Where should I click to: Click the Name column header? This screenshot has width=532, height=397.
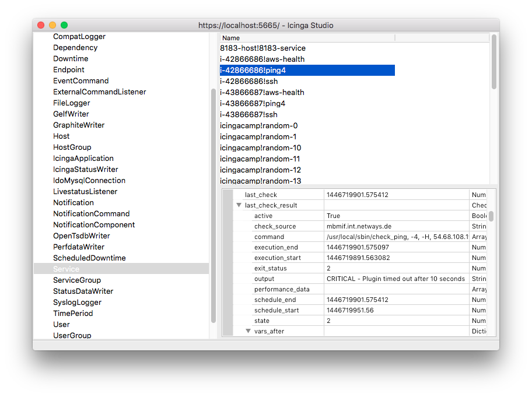point(307,38)
